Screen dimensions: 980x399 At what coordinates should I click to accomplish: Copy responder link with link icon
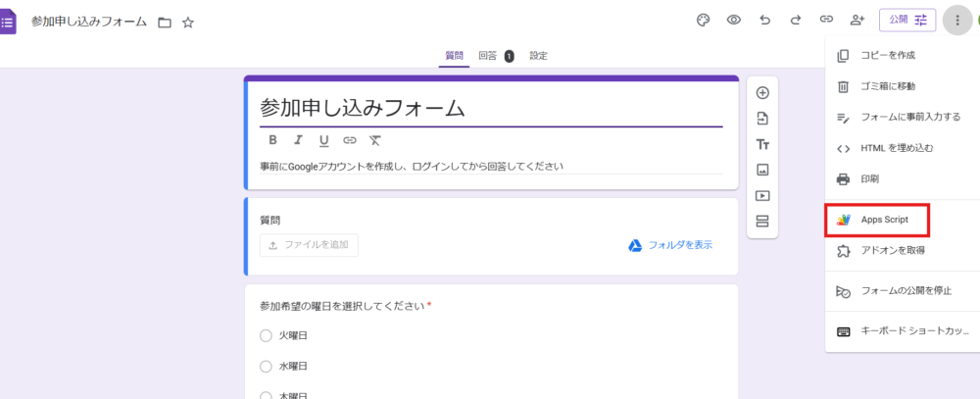point(826,20)
